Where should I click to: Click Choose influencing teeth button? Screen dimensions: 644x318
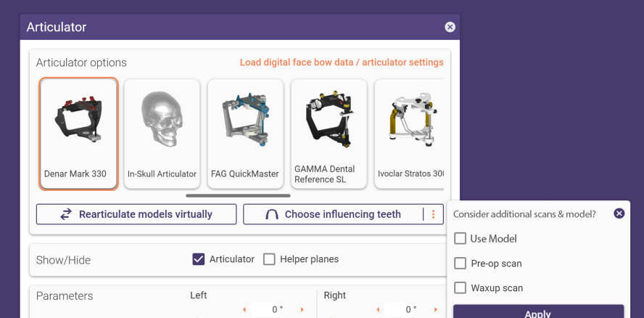tap(334, 214)
